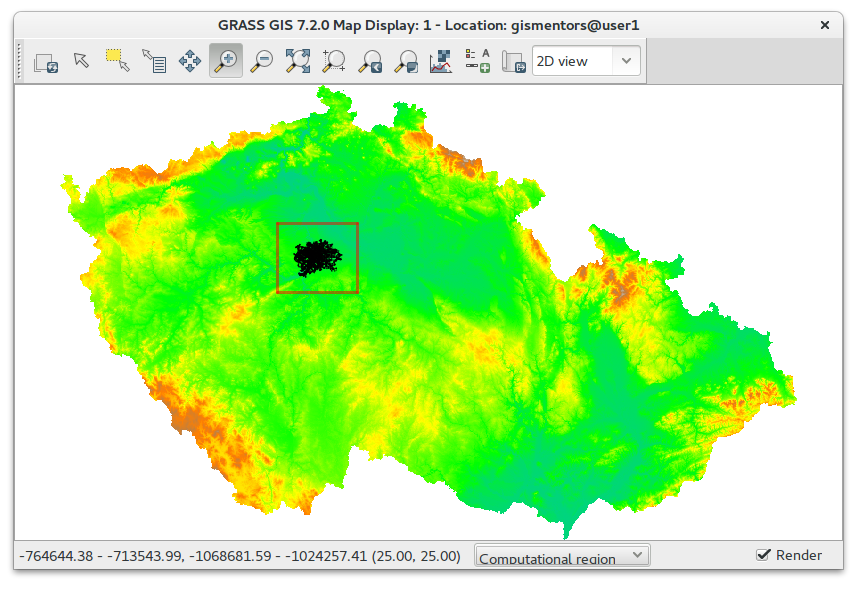The image size is (856, 591).
Task: Choose the Query raster/vector map tool
Action: (x=154, y=61)
